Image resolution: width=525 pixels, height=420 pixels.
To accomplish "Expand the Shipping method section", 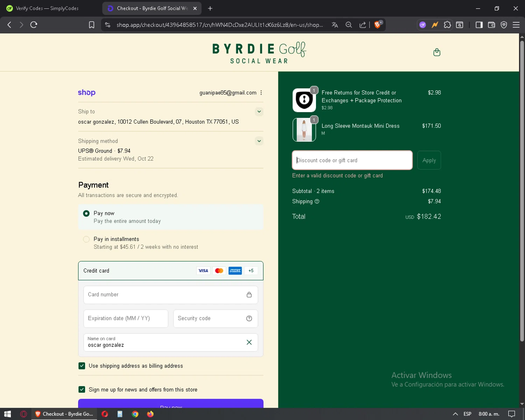I will tap(259, 141).
